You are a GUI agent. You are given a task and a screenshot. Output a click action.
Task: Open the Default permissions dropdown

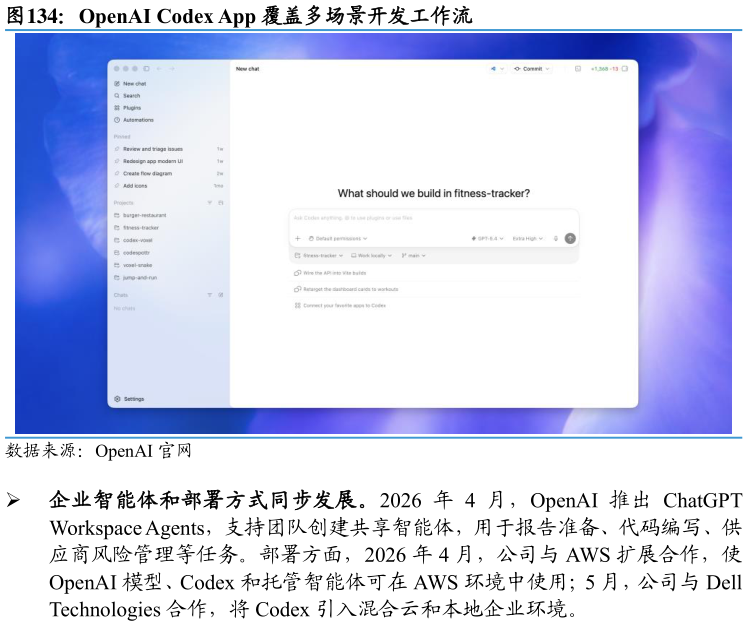338,239
